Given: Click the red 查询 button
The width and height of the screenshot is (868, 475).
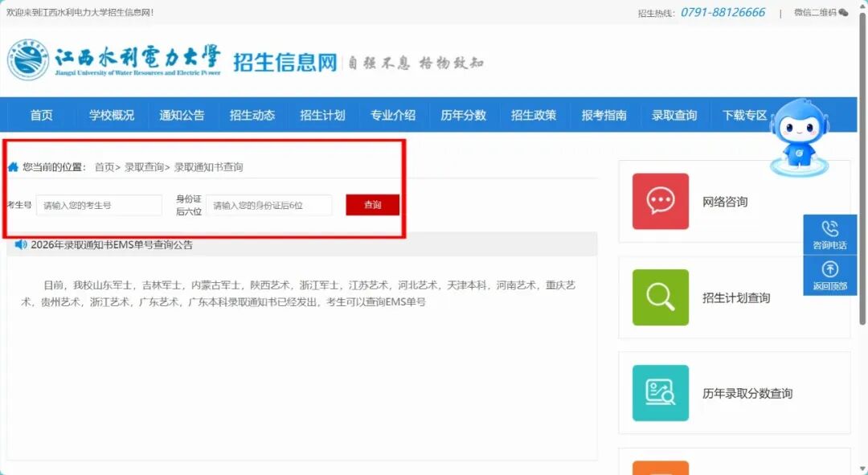Looking at the screenshot, I should (x=373, y=205).
